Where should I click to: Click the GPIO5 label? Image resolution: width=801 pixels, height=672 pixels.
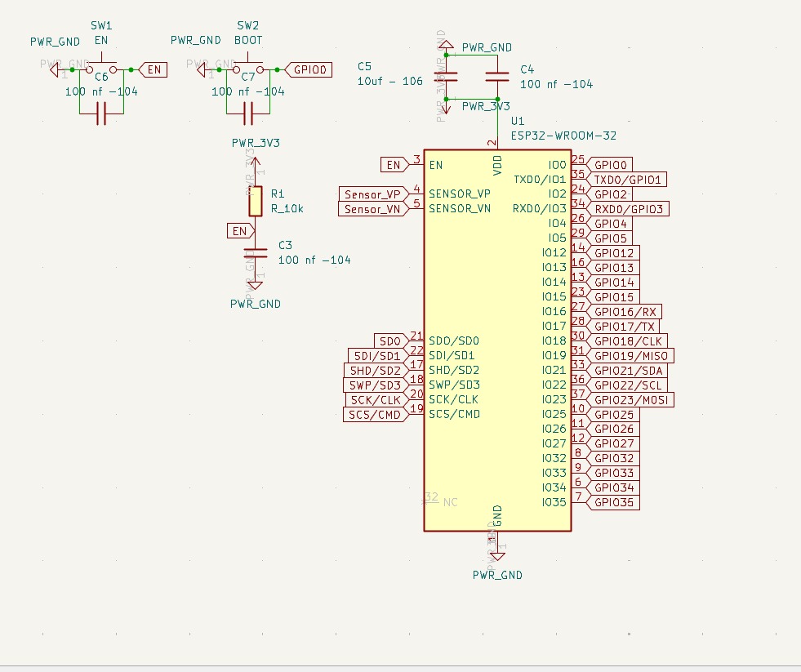pyautogui.click(x=609, y=238)
